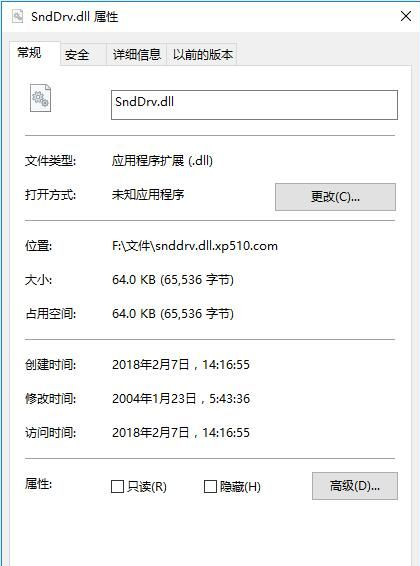Toggle the 隐藏(H) hidden checkbox
This screenshot has width=420, height=566.
coord(210,486)
